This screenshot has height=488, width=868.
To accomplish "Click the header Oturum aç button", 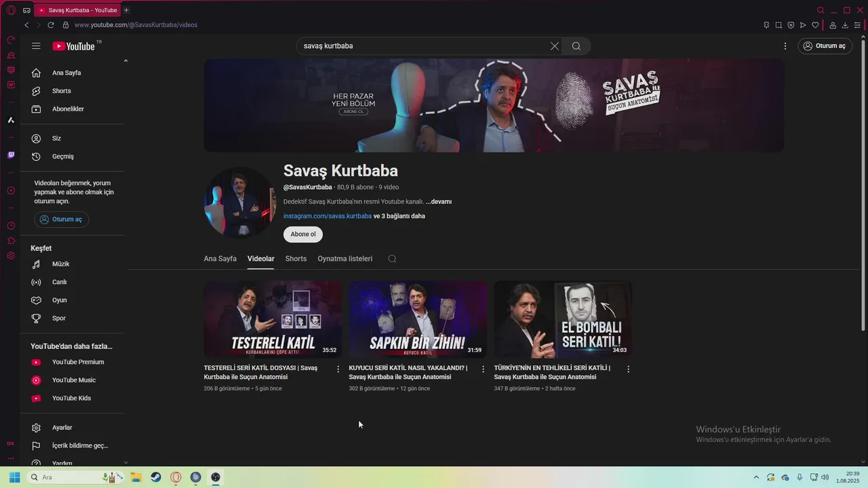I will click(825, 46).
